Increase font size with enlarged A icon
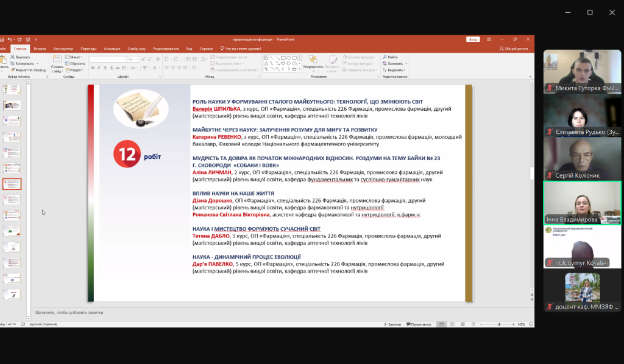 (143, 59)
